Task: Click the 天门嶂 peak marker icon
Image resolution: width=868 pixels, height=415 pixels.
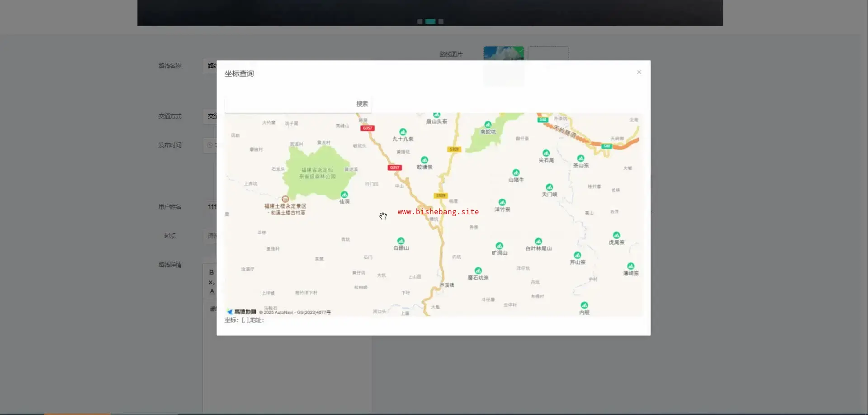Action: click(549, 187)
